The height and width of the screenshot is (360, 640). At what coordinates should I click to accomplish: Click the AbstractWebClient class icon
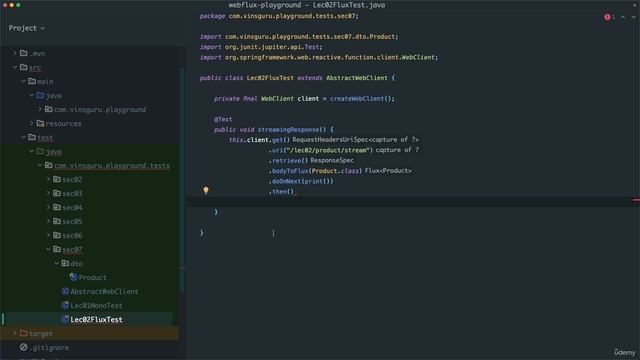click(65, 291)
